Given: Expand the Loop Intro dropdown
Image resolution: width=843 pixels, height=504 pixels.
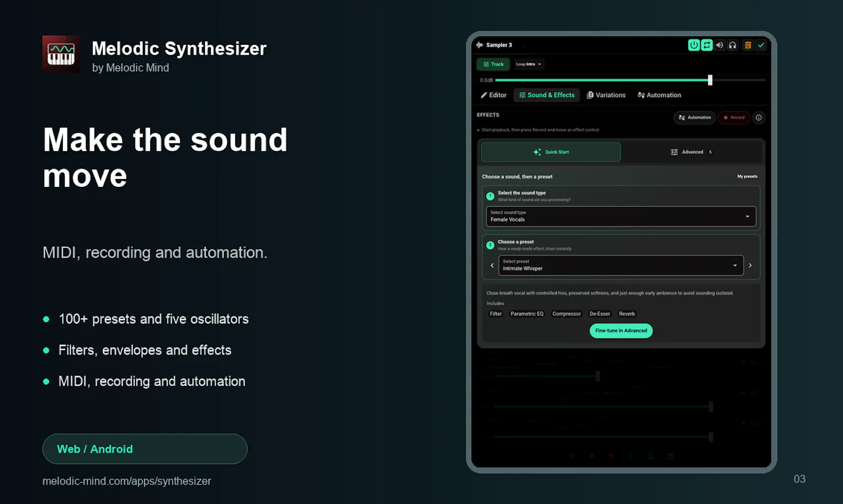Looking at the screenshot, I should [528, 64].
